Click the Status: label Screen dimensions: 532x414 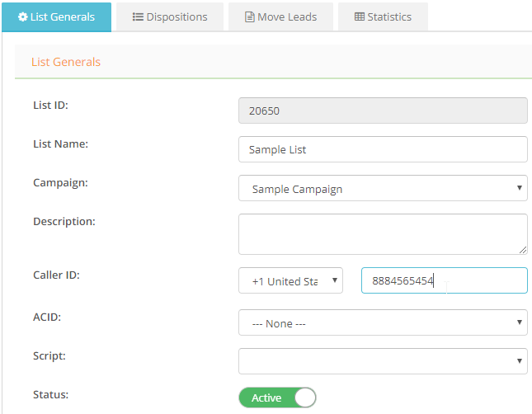[50, 395]
